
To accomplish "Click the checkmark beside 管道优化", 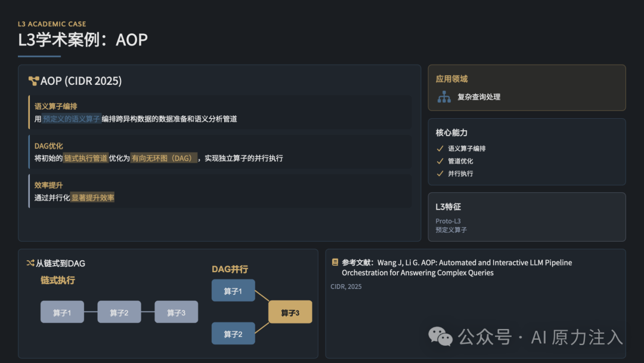I will pos(440,161).
